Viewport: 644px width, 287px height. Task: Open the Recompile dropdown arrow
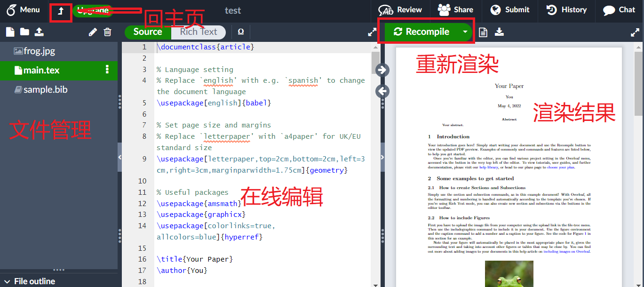coord(465,32)
